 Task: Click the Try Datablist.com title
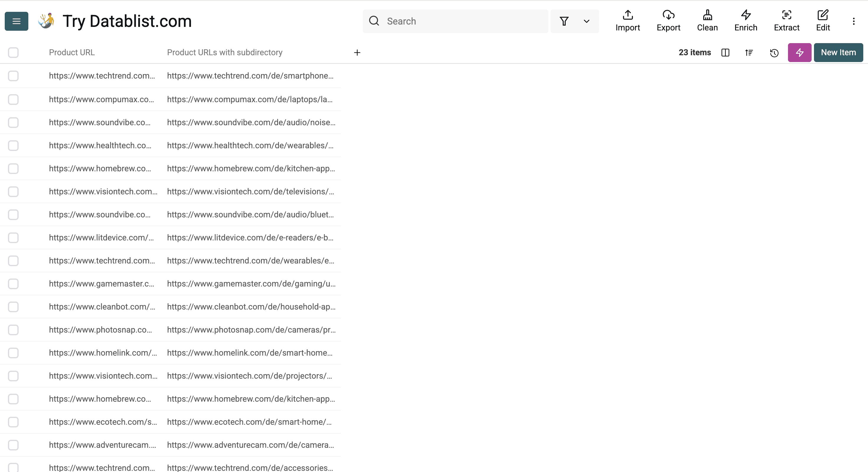pos(127,21)
